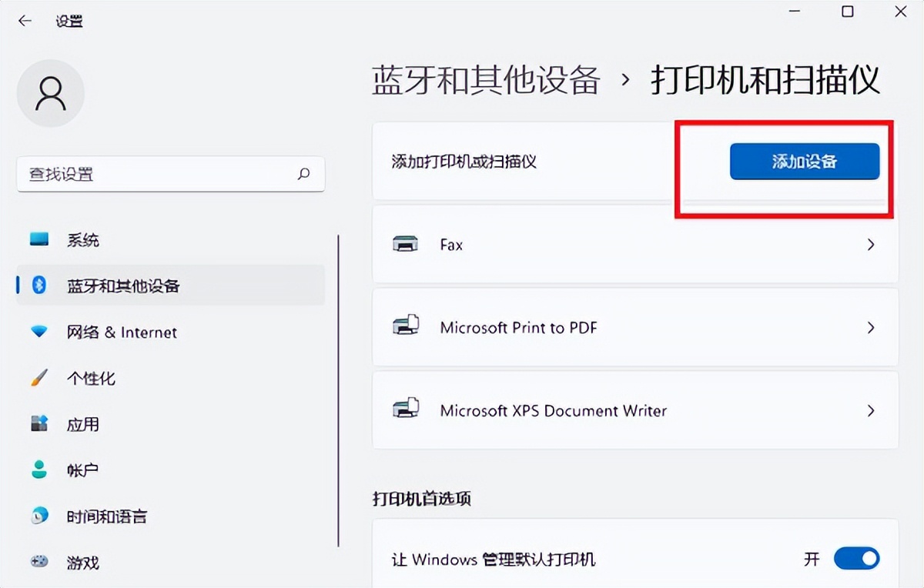Select the Bluetooth icon in the sidebar
The image size is (924, 588).
38,286
